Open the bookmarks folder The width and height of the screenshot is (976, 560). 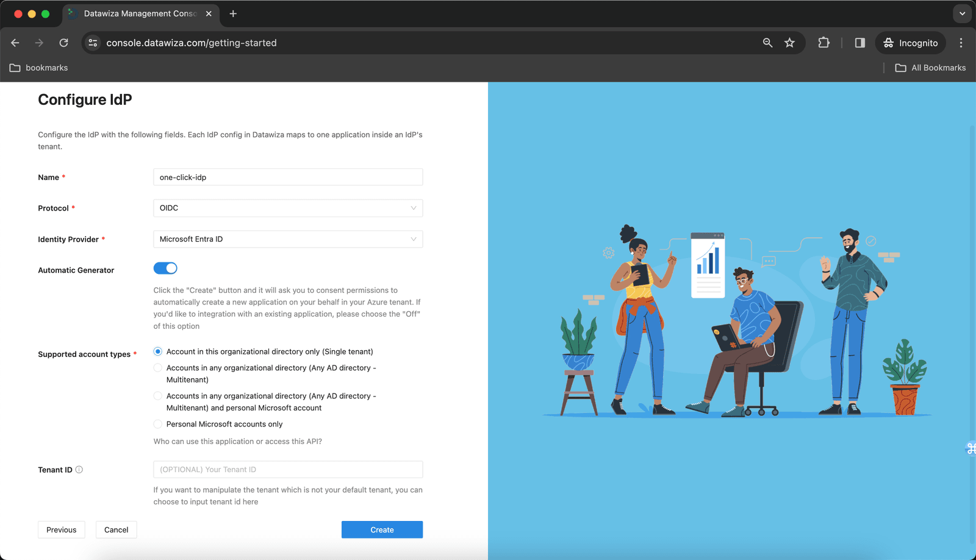[x=38, y=68]
